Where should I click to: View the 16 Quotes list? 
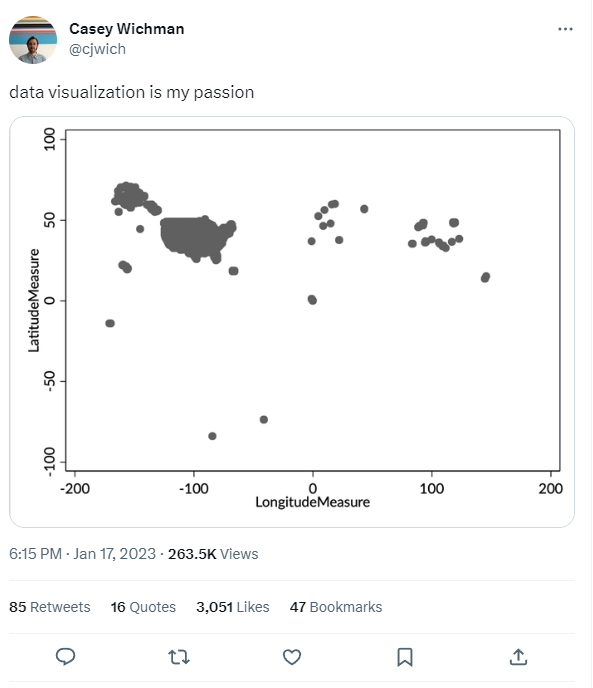tap(143, 607)
